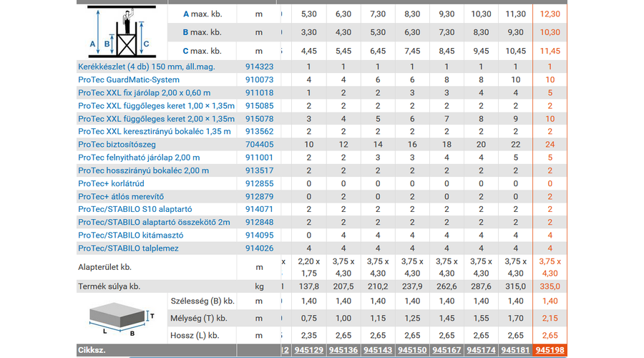The width and height of the screenshot is (644, 358).
Task: Click article number 914323
Action: (259, 67)
